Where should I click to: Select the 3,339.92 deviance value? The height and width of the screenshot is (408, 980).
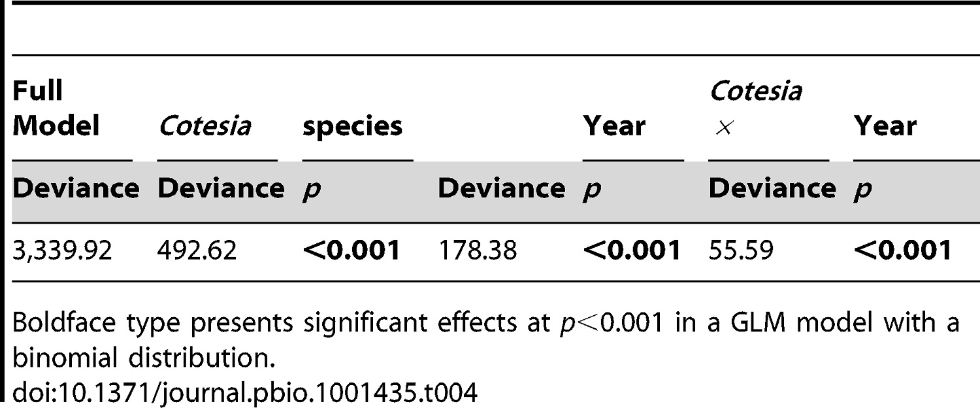[x=63, y=251]
